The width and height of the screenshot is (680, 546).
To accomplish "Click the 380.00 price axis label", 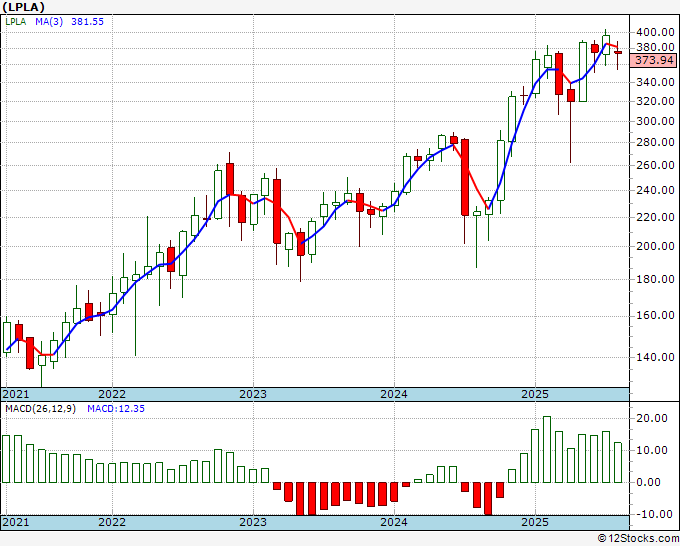I will click(655, 47).
